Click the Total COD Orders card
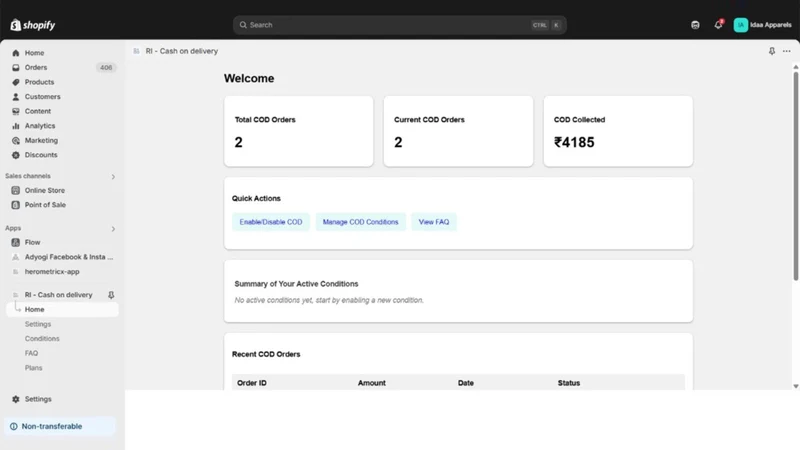 point(298,131)
